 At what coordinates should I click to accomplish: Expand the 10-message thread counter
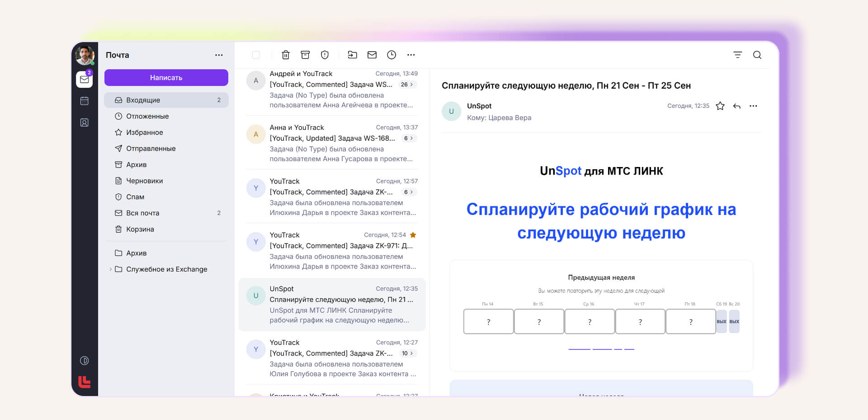[x=408, y=353]
